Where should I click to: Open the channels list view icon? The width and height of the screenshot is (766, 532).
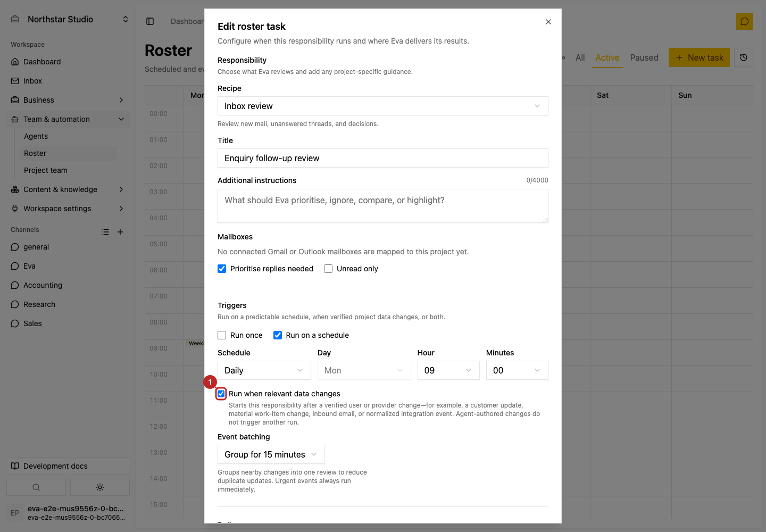(x=105, y=232)
